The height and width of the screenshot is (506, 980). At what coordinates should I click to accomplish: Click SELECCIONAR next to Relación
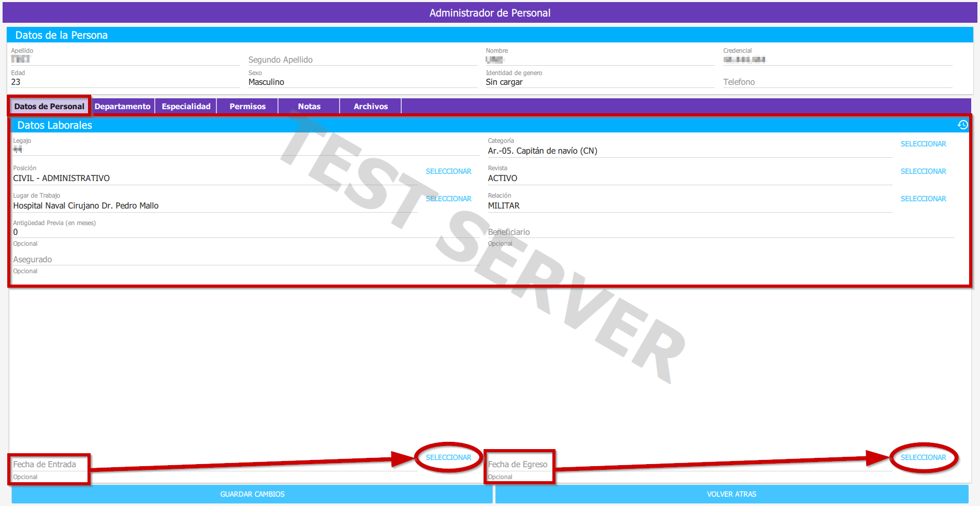(923, 199)
